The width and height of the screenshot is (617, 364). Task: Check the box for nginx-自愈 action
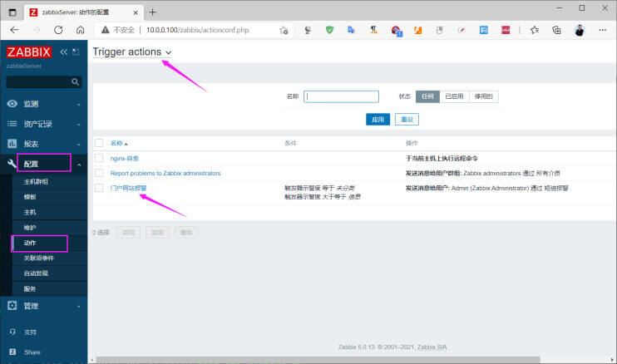click(x=99, y=158)
